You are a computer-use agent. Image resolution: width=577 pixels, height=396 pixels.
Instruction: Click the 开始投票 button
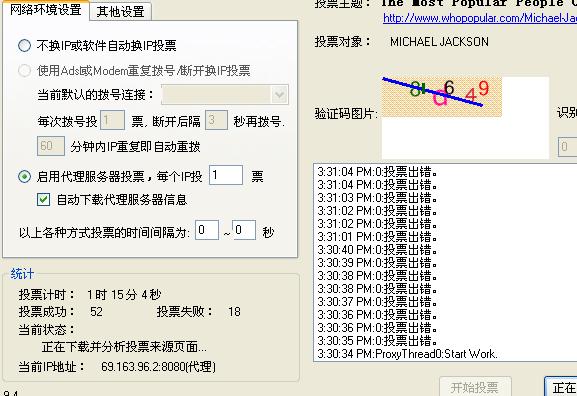tap(475, 386)
